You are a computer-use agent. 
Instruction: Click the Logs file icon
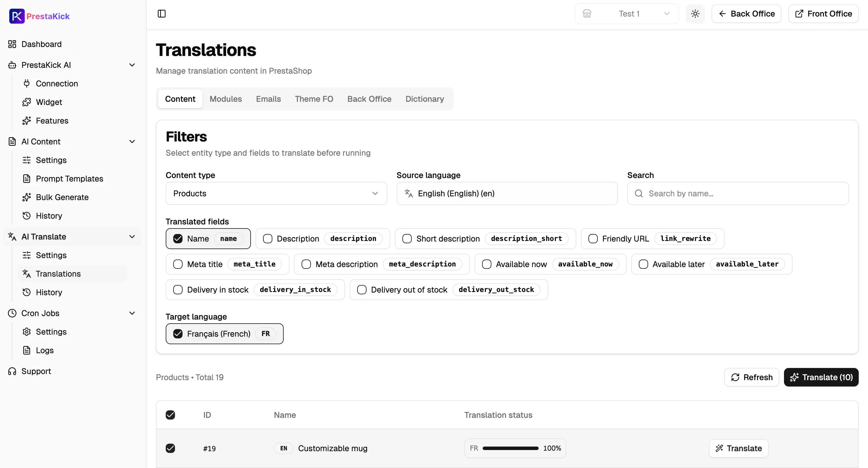tap(27, 350)
